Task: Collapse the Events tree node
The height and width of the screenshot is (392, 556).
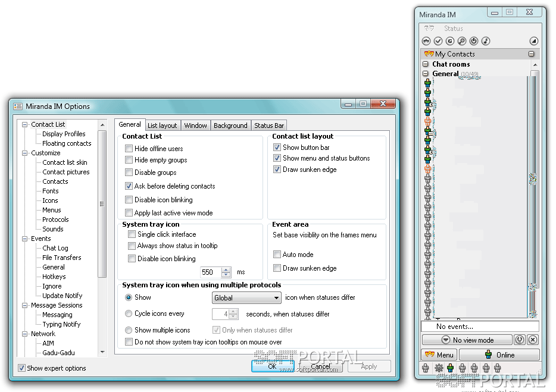Action: point(24,239)
